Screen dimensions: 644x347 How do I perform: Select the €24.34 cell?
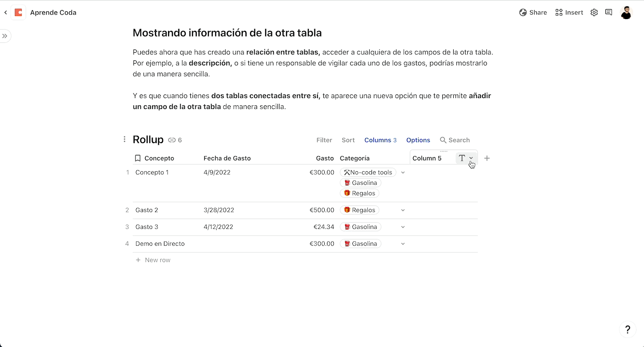point(324,227)
